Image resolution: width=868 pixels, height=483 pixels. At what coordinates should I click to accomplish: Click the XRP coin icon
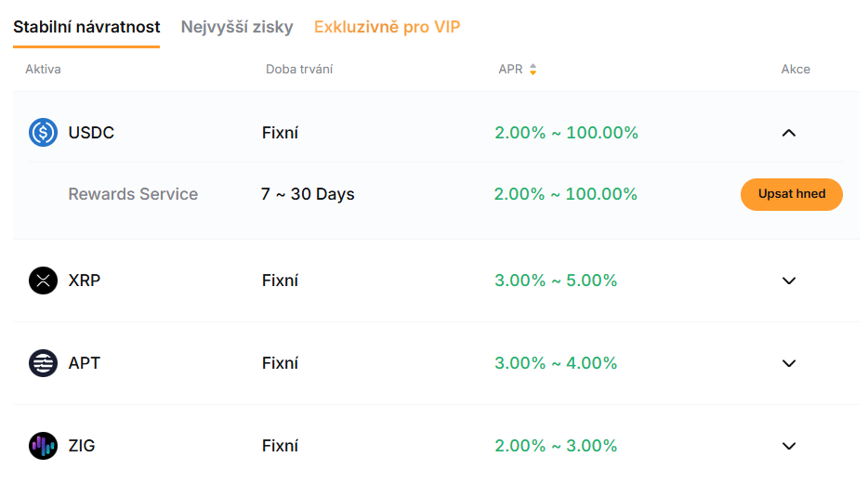(x=43, y=281)
